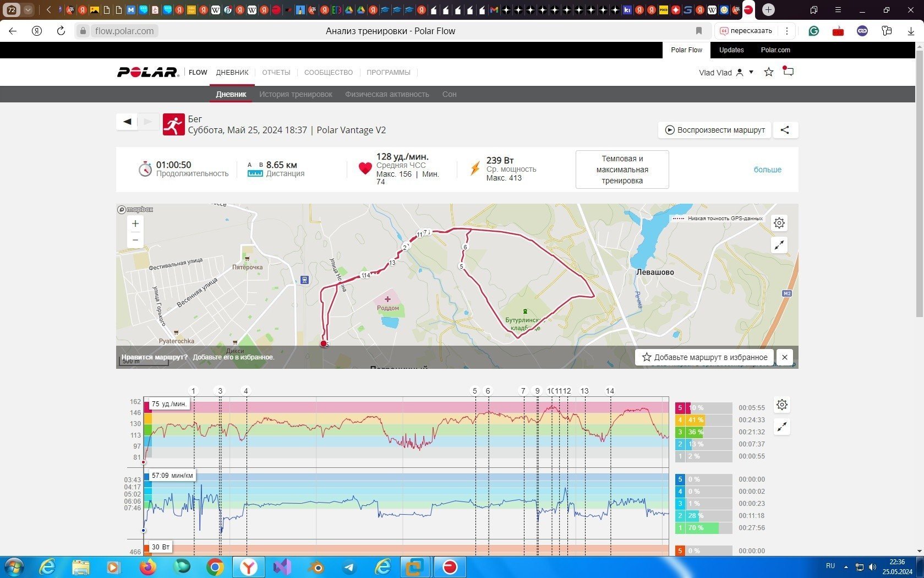This screenshot has height=578, width=924.
Task: Click Темповая и максимальная тренировка button
Action: [x=622, y=170]
